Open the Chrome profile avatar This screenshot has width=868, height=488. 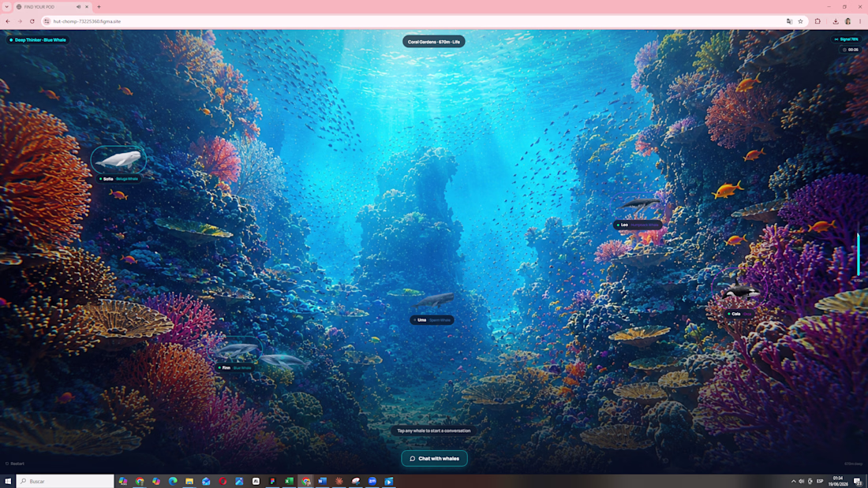pos(847,21)
